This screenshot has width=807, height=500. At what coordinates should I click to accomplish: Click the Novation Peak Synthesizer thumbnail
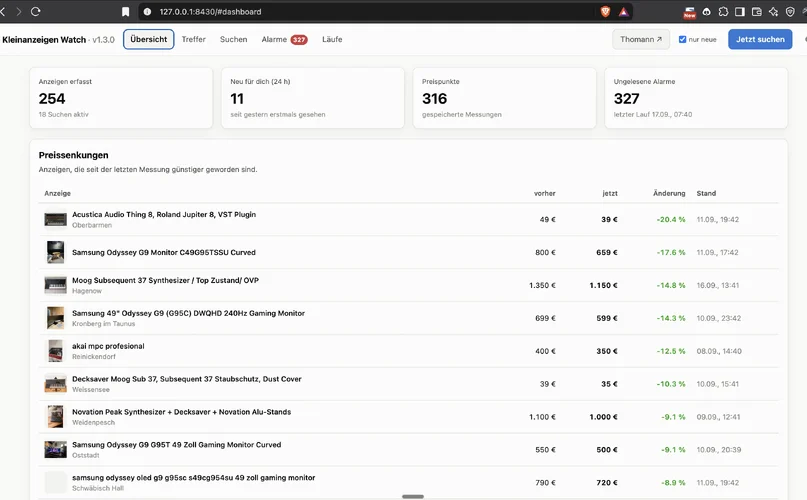pos(55,417)
